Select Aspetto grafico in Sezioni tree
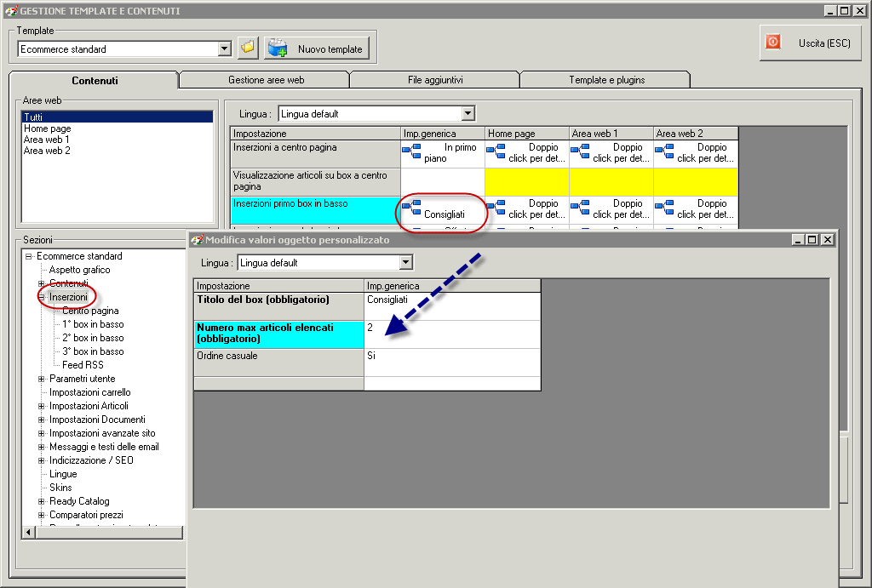Image resolution: width=872 pixels, height=588 pixels. 79,270
